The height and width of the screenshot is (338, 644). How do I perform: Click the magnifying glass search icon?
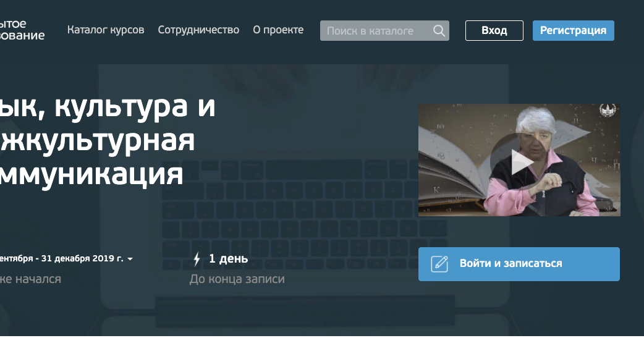(x=439, y=31)
